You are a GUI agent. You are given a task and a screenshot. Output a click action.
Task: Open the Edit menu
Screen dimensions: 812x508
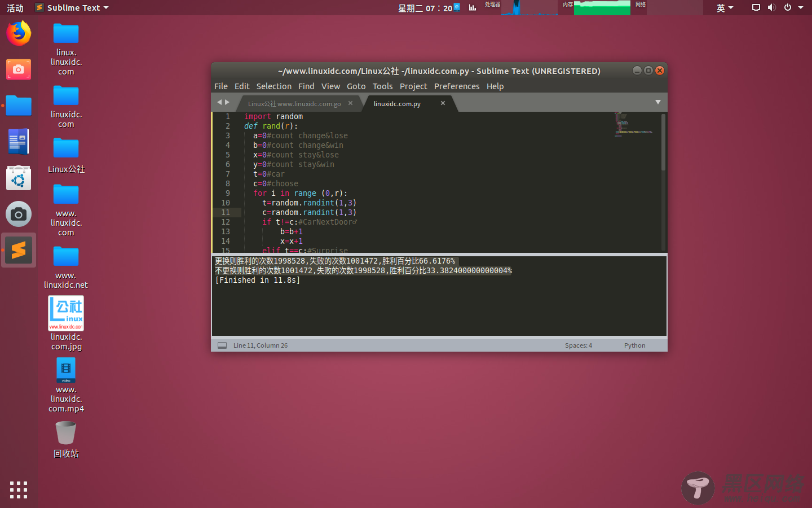[242, 86]
